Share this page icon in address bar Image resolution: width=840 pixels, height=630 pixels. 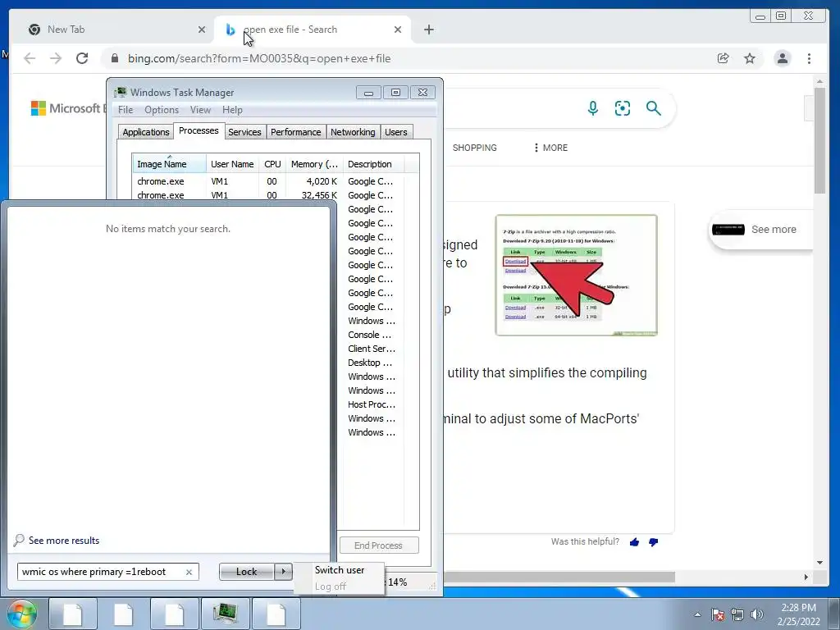click(724, 58)
